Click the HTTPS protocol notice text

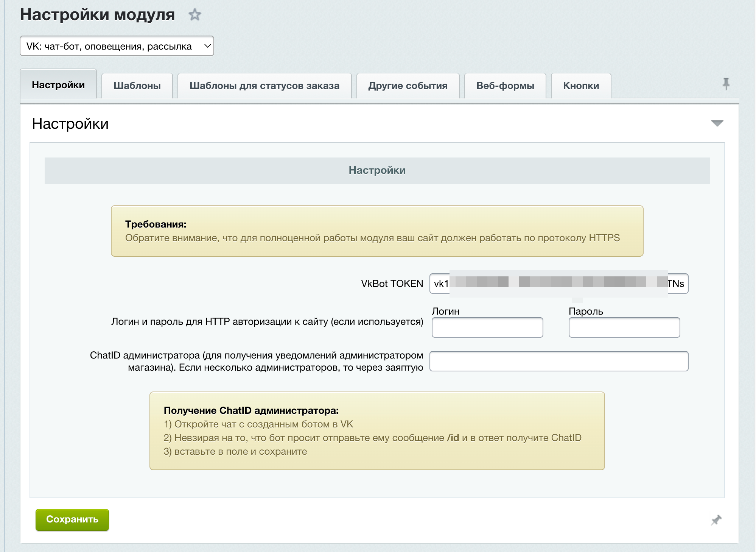[373, 238]
